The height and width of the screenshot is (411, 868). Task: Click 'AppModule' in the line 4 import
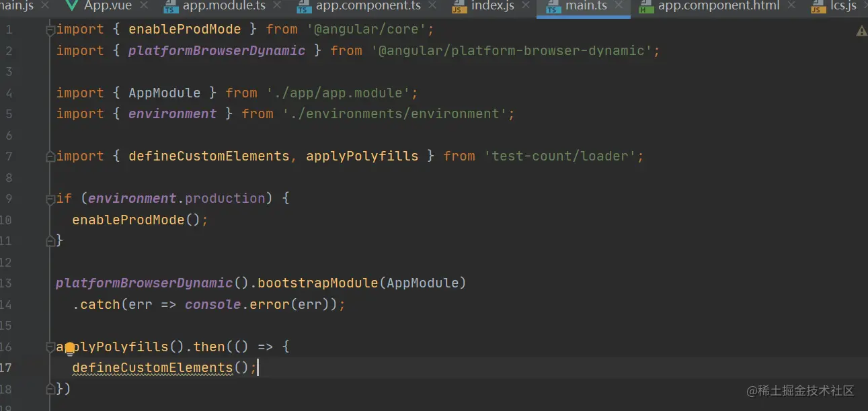coord(165,93)
